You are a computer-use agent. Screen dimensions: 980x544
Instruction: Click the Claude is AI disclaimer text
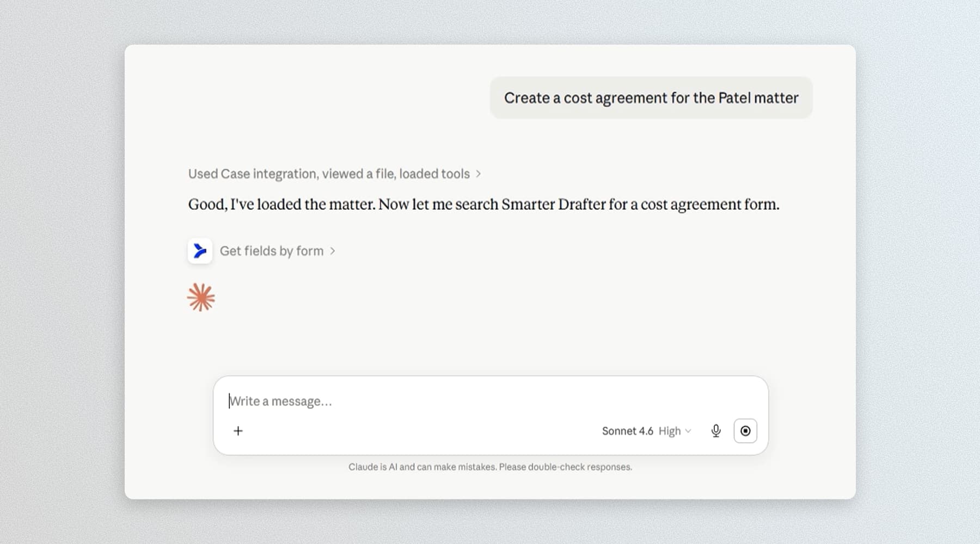click(x=490, y=467)
